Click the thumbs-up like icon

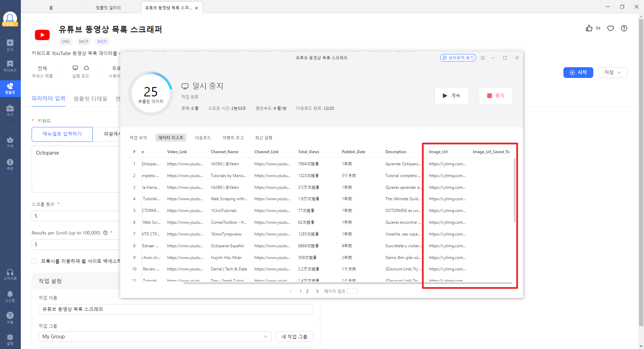(x=589, y=28)
